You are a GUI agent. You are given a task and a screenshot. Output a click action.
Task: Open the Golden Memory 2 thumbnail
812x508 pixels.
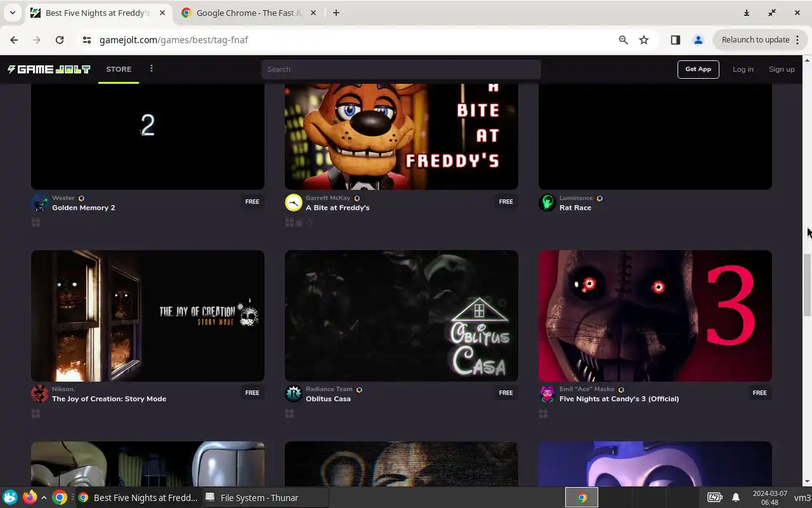tap(148, 137)
